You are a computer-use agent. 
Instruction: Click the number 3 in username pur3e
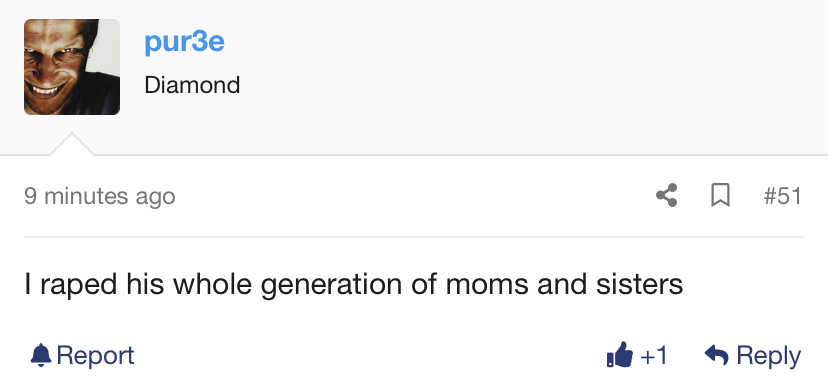(x=199, y=42)
